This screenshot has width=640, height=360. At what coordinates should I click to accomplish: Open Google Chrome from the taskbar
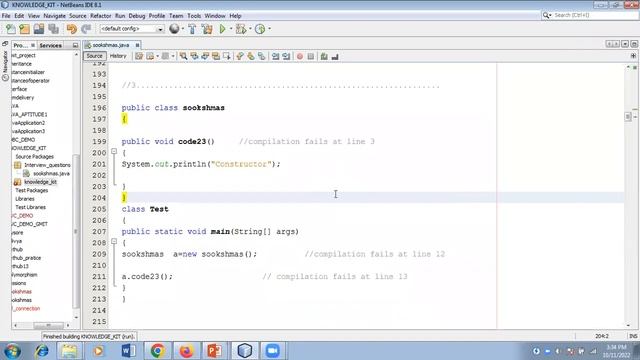pos(158,351)
